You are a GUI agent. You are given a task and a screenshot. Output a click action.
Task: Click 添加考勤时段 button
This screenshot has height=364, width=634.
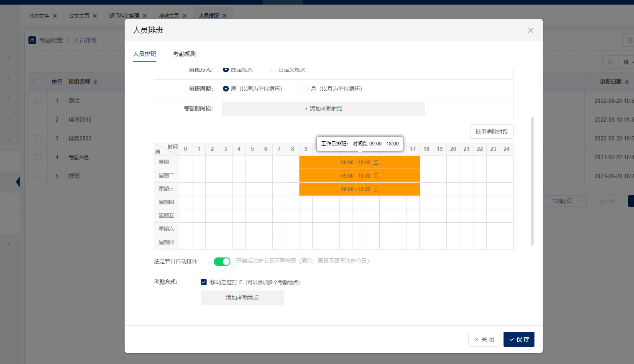pos(323,109)
